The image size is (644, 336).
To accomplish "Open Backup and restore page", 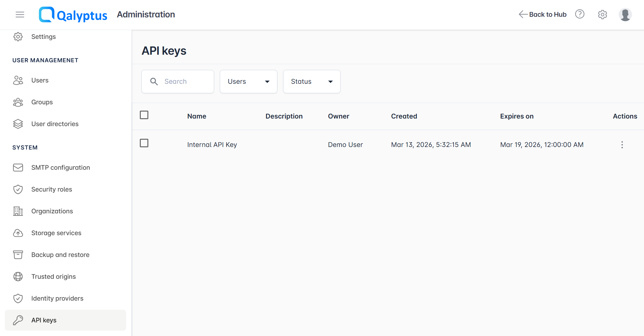I will click(x=60, y=255).
